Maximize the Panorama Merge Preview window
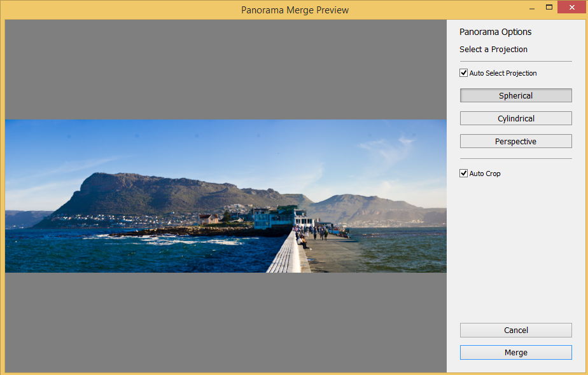Image resolution: width=588 pixels, height=375 pixels. tap(551, 7)
